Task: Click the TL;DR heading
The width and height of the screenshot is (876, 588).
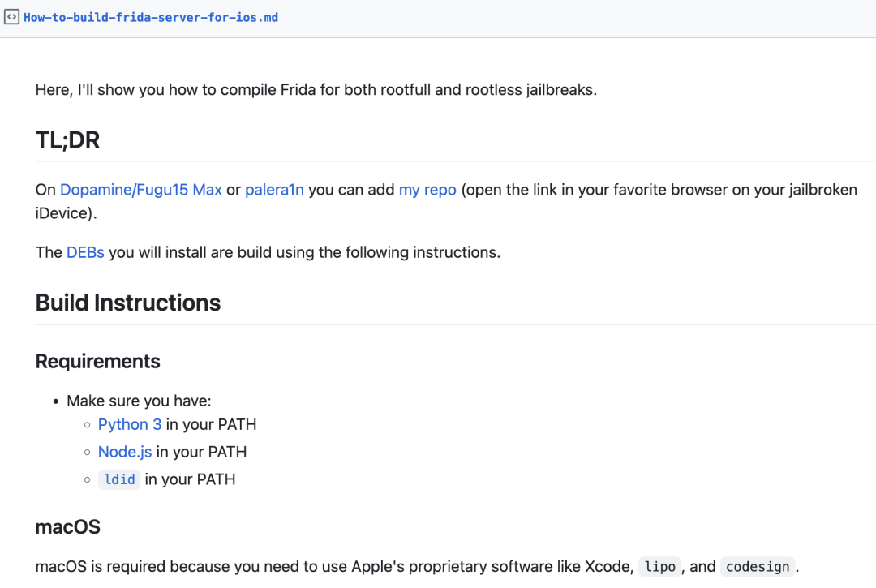Action: pyautogui.click(x=67, y=139)
